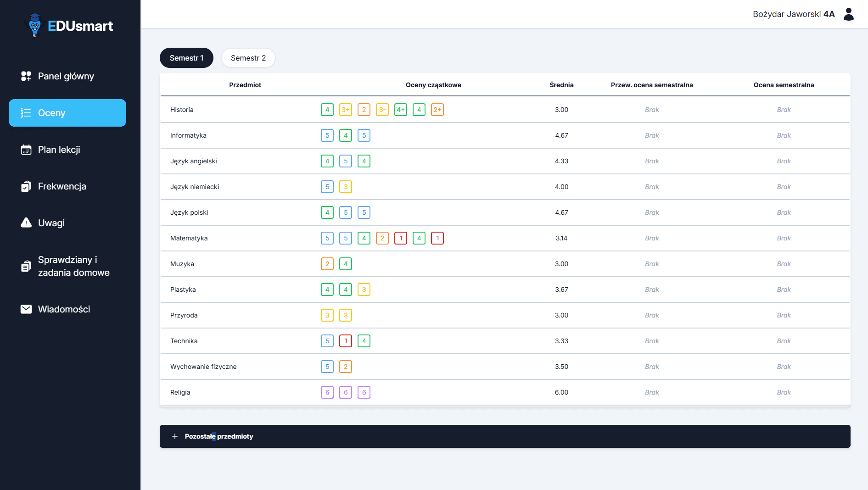This screenshot has height=490, width=868.
Task: Click the Wiadomości envelope icon
Action: (x=26, y=309)
